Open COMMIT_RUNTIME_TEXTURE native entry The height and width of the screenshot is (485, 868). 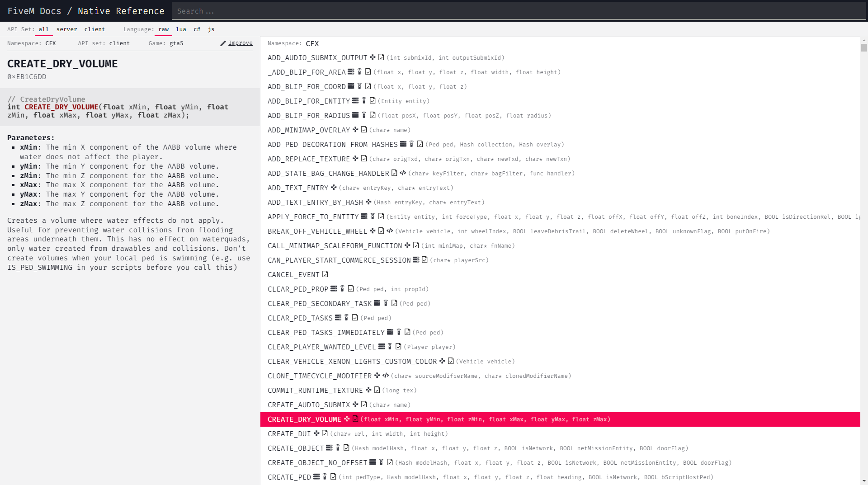tap(315, 391)
